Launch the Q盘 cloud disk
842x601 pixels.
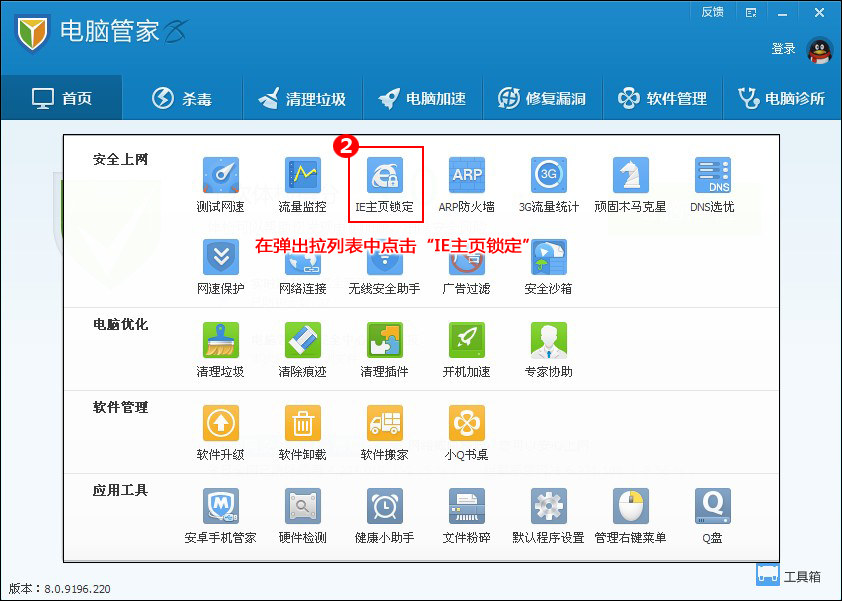713,516
